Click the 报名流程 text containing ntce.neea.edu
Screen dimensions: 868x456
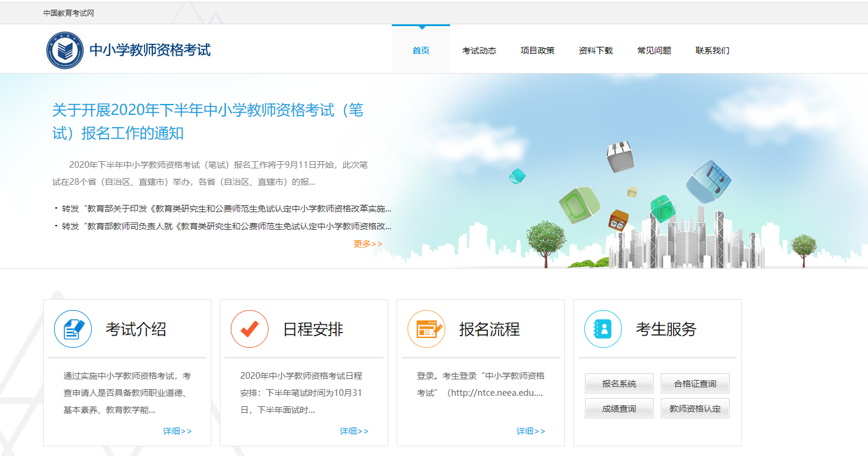pyautogui.click(x=480, y=384)
